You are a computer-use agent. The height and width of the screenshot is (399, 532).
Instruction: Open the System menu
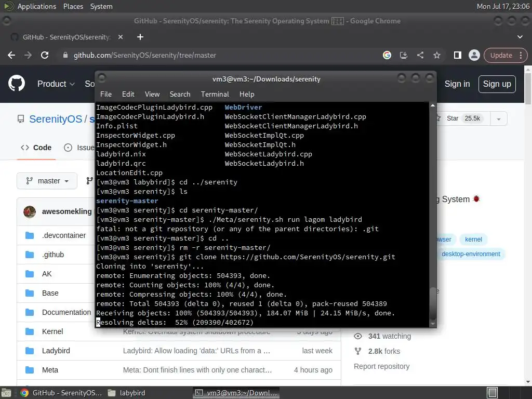(x=101, y=6)
